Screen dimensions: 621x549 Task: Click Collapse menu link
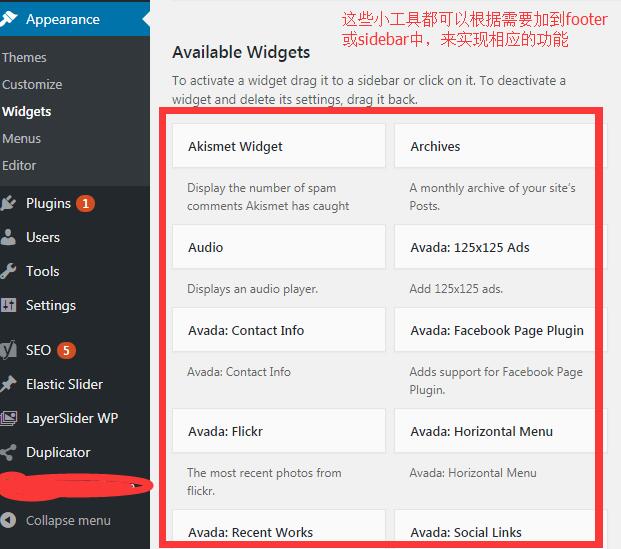tap(68, 520)
